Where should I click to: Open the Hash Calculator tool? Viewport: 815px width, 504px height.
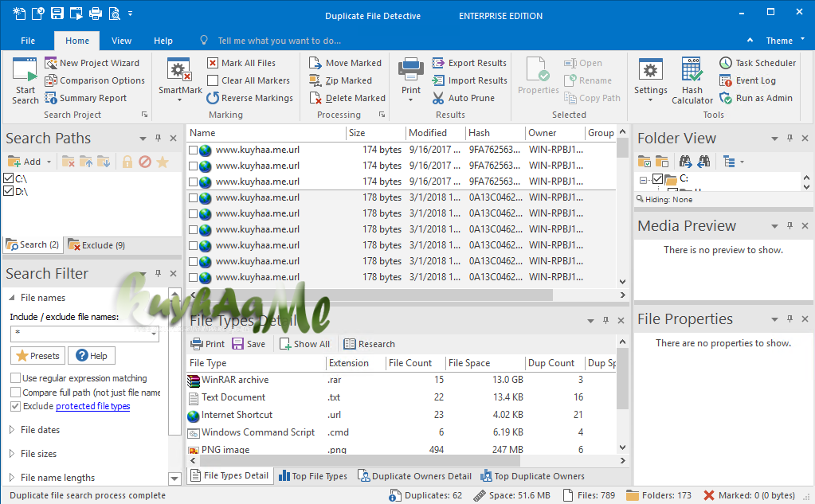[692, 80]
